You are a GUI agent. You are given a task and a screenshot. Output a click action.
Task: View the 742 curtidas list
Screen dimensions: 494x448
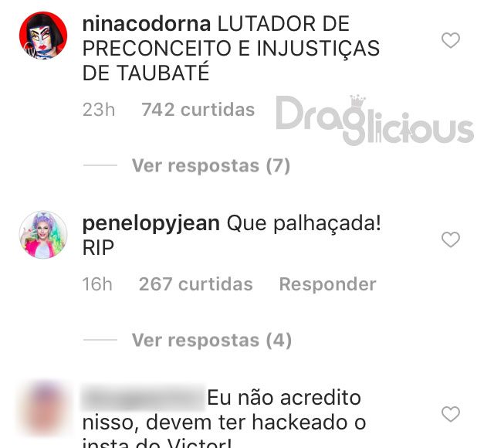tap(198, 110)
